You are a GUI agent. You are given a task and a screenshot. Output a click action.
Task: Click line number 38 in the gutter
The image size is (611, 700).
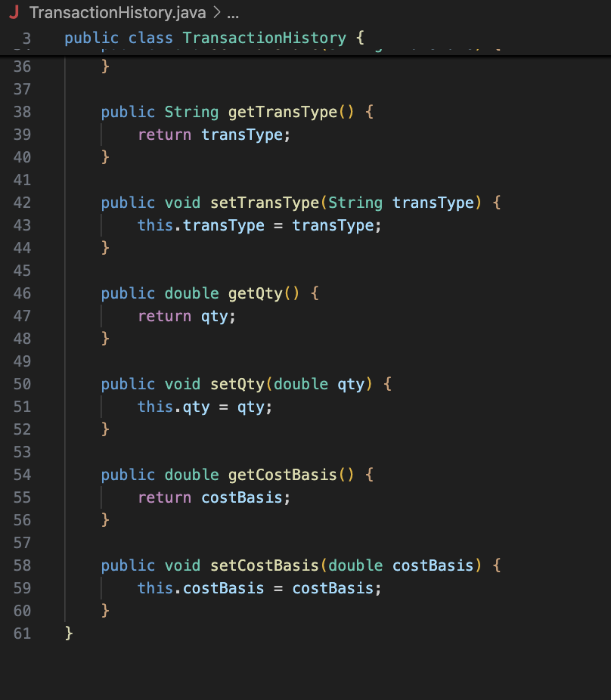(x=23, y=112)
